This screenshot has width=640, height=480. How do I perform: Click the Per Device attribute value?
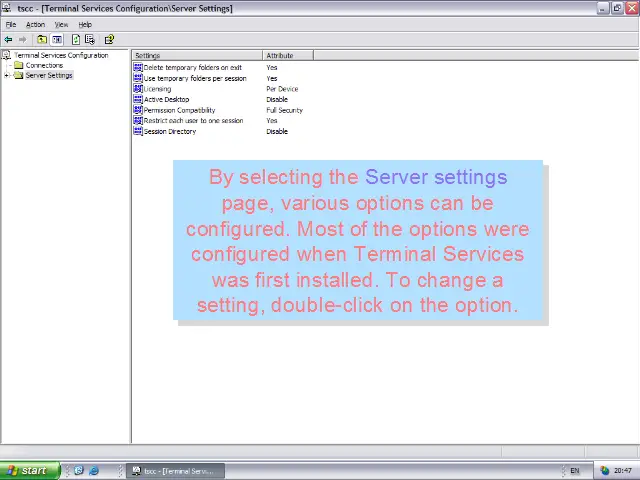(x=282, y=89)
